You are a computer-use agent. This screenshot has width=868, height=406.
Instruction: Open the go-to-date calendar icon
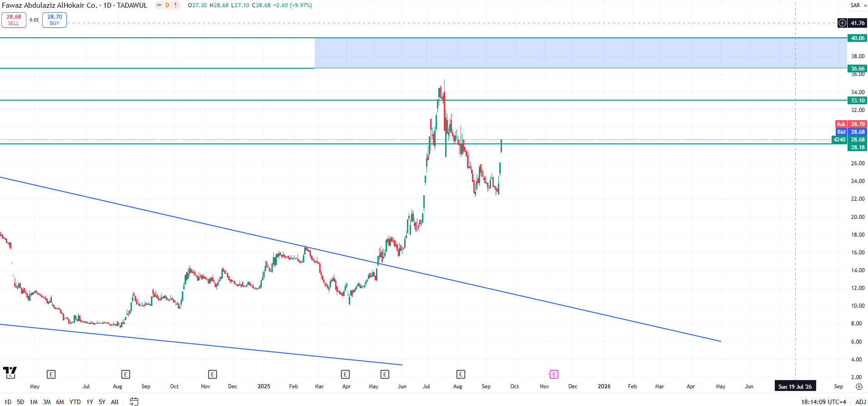click(134, 401)
